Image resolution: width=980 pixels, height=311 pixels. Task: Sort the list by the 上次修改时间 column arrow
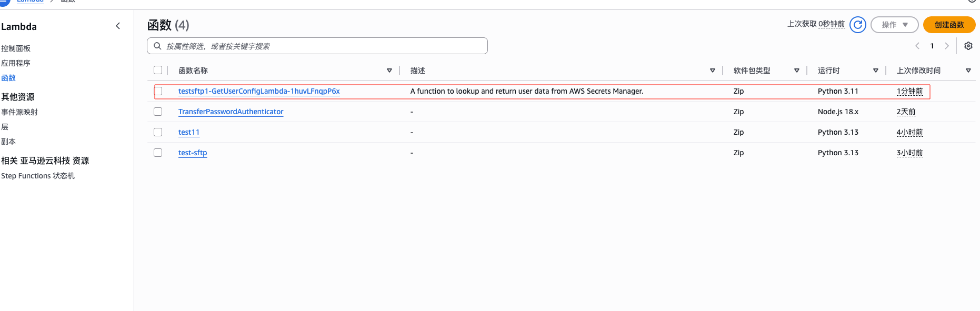(x=968, y=71)
